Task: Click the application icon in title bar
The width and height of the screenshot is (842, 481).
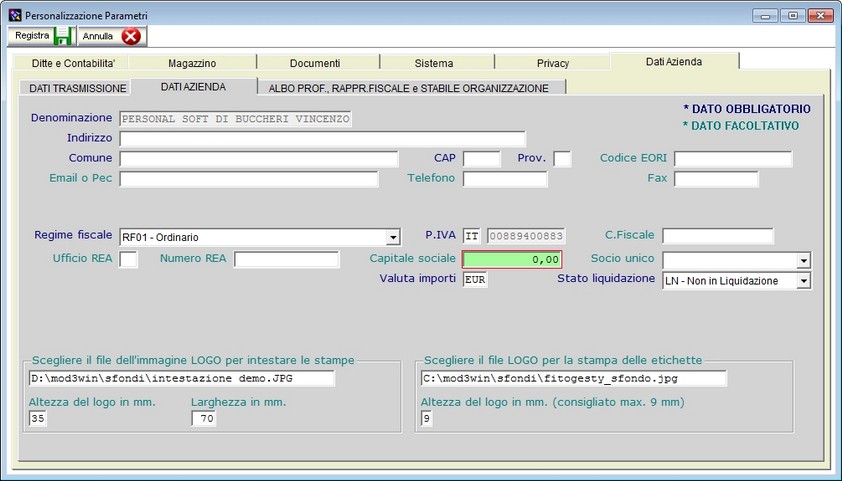Action: coord(16,15)
